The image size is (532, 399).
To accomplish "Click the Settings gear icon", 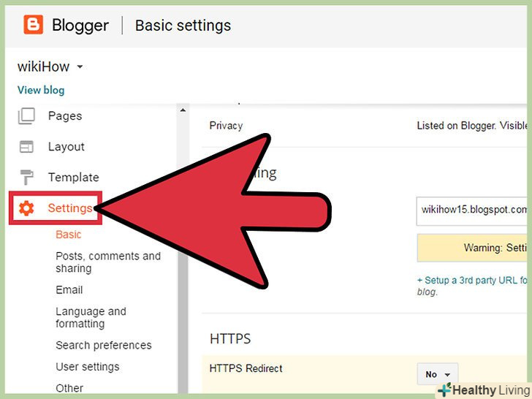I will [x=26, y=208].
